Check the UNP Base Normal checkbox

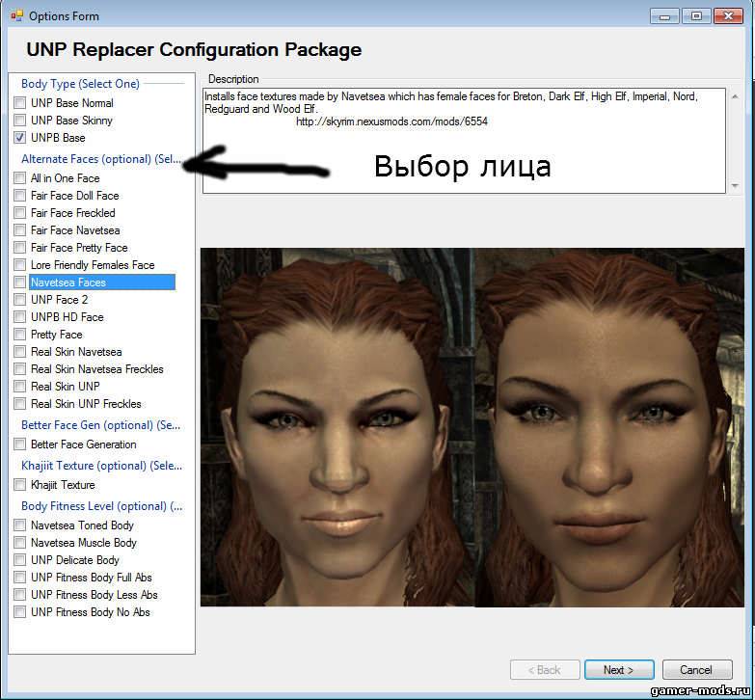19,103
